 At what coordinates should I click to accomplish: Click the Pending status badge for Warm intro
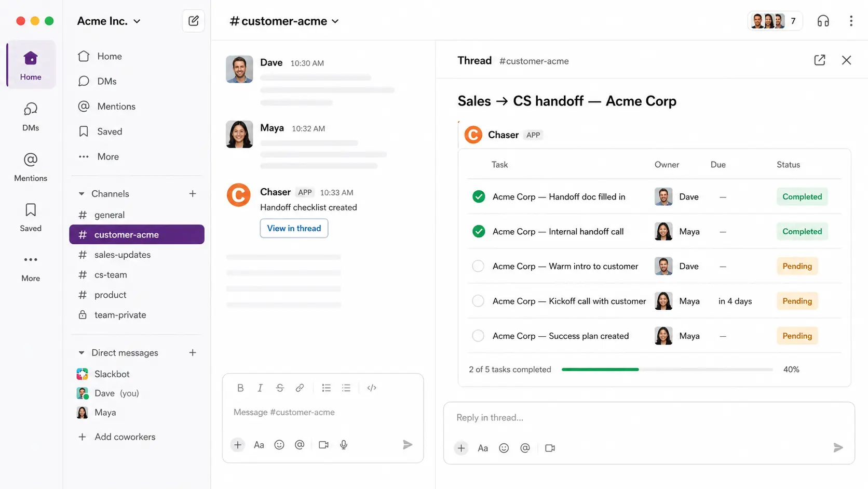797,266
